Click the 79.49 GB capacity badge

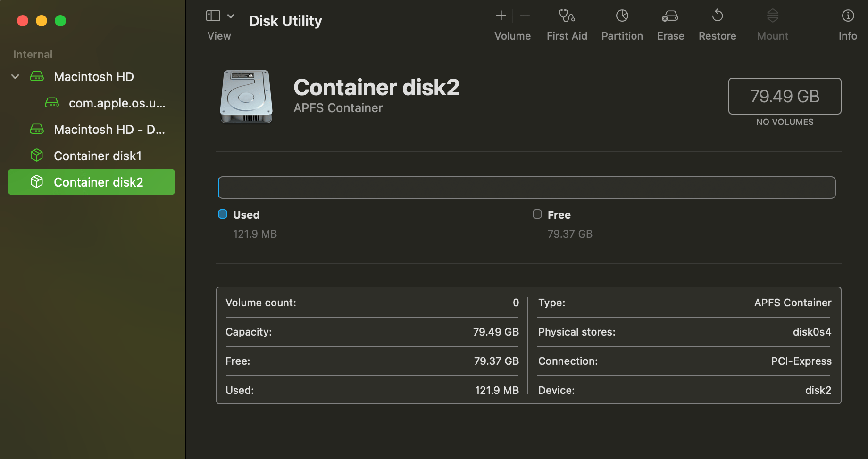785,96
